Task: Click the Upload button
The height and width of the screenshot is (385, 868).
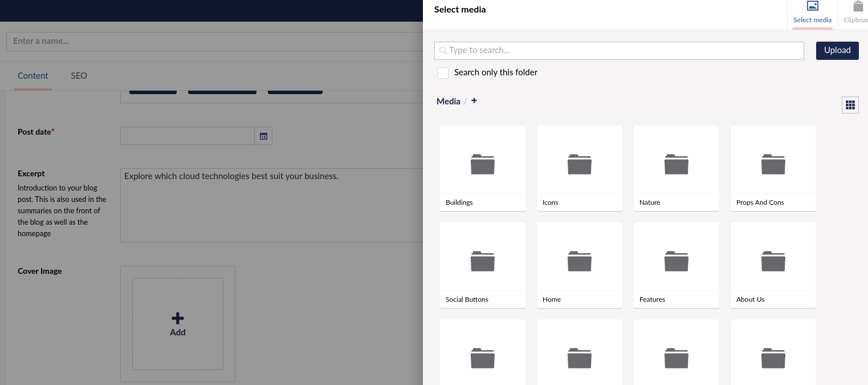Action: point(837,50)
